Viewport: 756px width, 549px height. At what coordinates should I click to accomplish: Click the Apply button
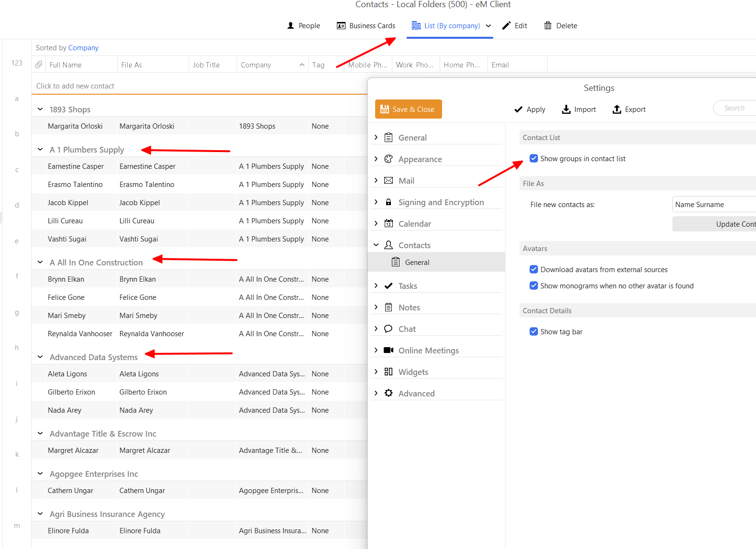529,110
